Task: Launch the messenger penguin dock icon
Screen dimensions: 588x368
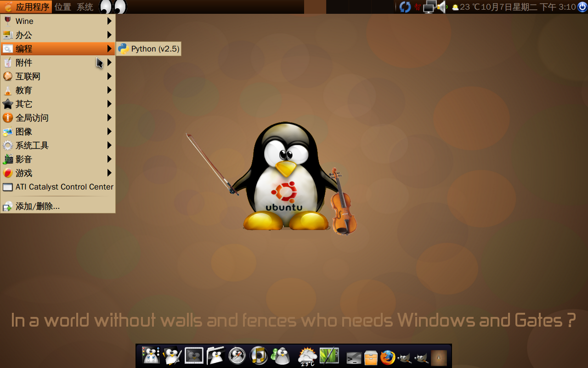Action: point(280,356)
